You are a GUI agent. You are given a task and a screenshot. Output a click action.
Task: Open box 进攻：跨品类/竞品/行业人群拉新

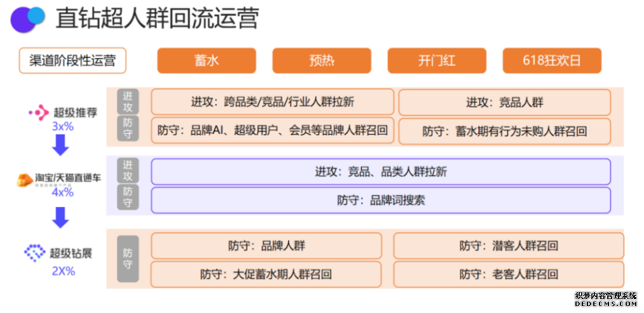[x=272, y=102]
